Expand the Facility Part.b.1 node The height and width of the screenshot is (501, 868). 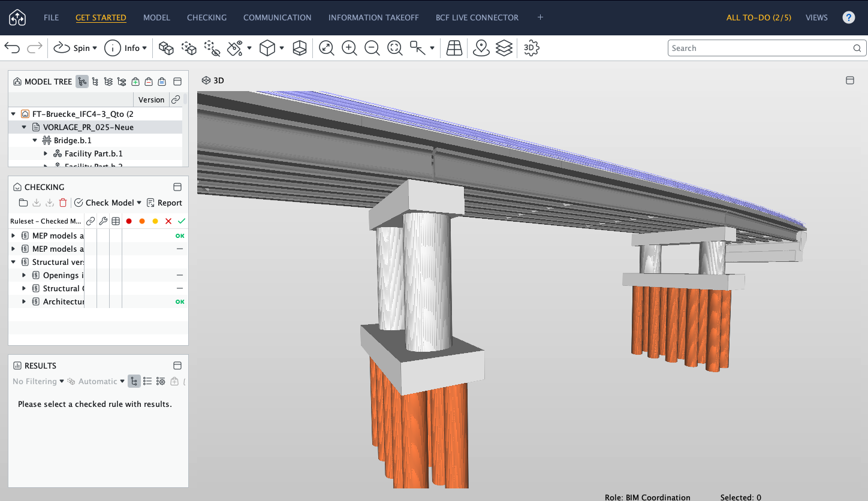[x=46, y=153]
